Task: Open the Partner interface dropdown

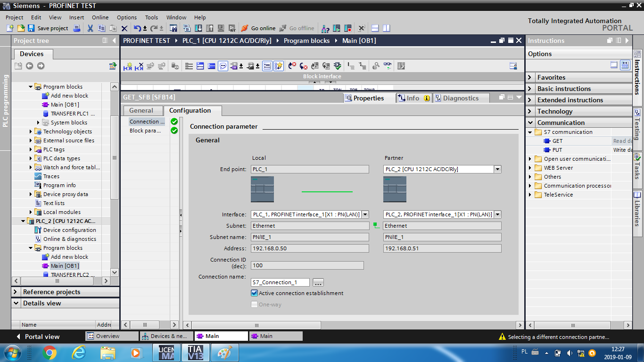Action: (497, 214)
